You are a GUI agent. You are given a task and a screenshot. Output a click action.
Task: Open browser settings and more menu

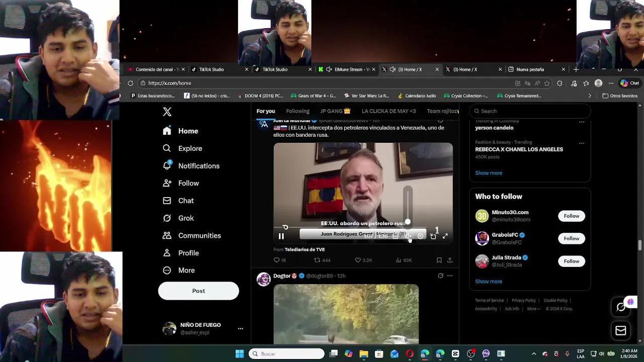click(611, 83)
